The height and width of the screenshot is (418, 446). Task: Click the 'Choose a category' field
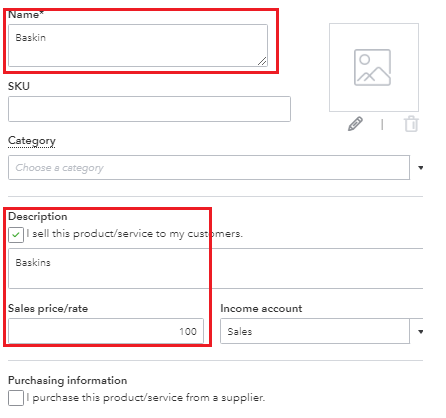[209, 167]
